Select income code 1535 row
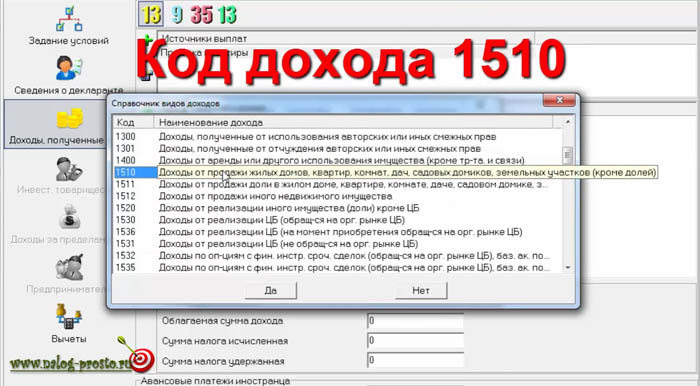700x386 pixels. point(338,268)
